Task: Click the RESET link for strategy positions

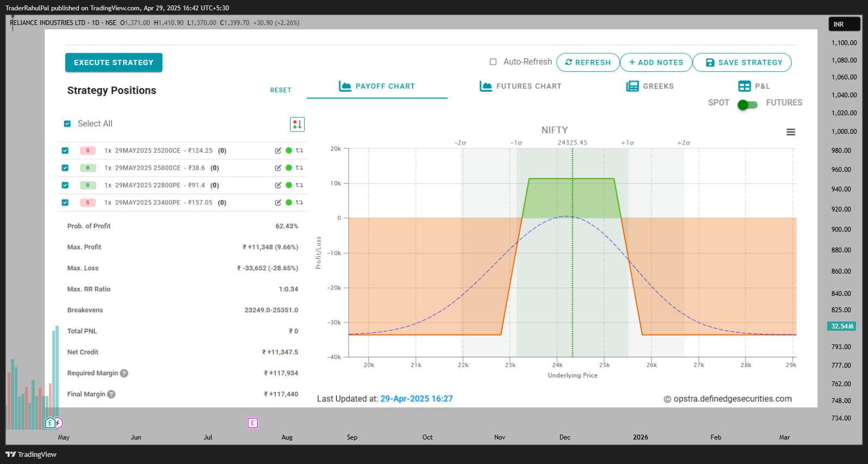Action: pos(281,90)
